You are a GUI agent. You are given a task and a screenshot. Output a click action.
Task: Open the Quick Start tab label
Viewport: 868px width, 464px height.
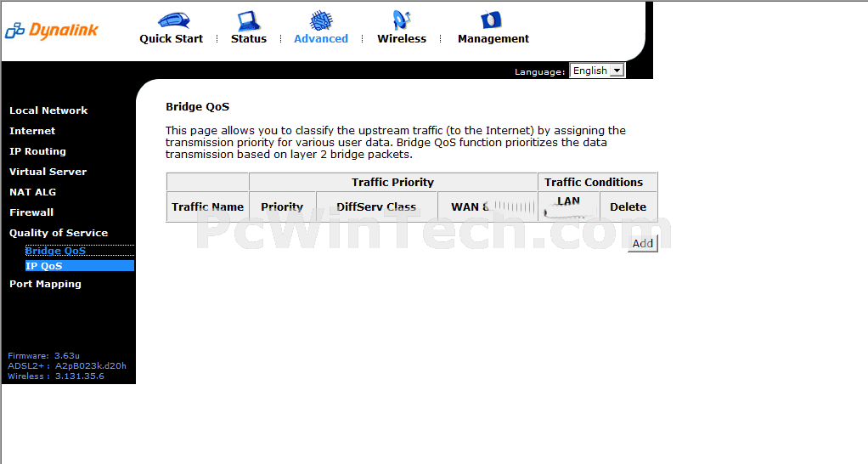(171, 39)
